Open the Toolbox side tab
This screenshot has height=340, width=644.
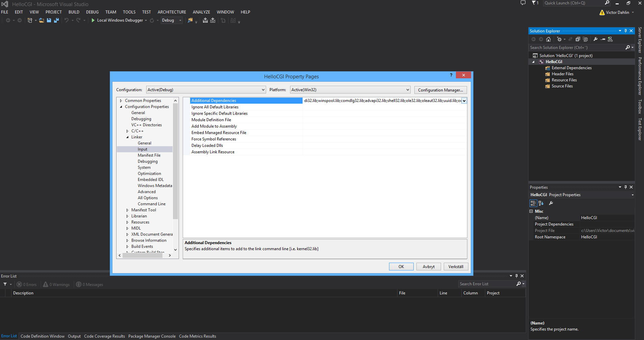[640, 106]
